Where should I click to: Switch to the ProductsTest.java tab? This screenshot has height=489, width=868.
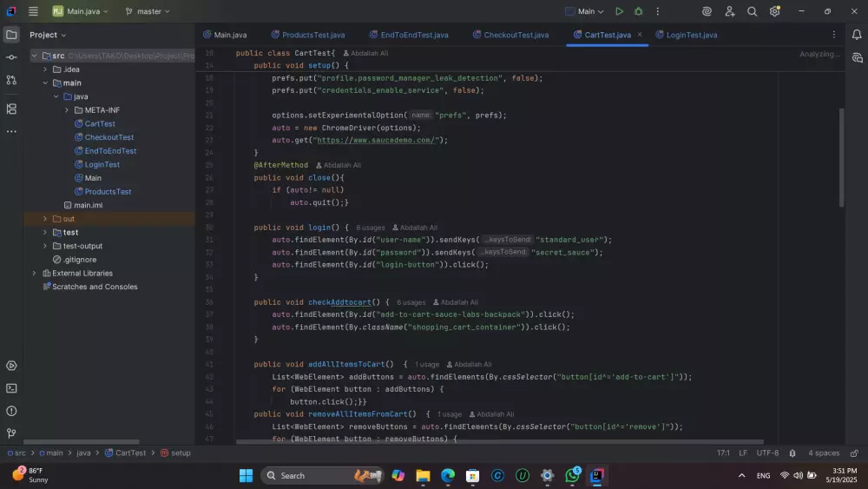click(x=308, y=35)
